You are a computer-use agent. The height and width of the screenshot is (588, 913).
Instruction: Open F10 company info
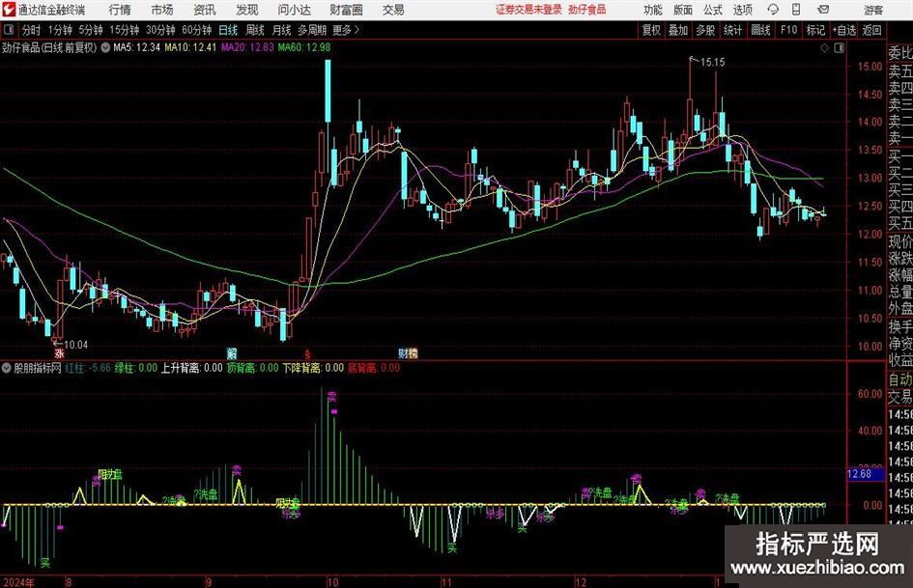[789, 30]
